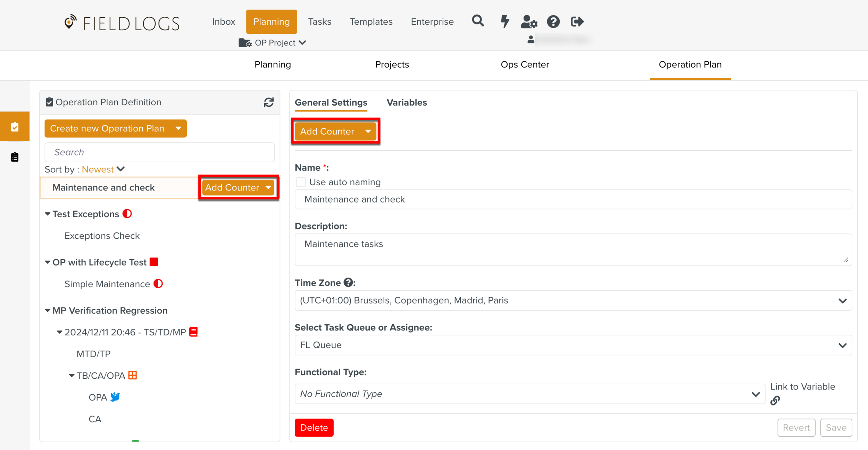The image size is (868, 450).
Task: Open the Ops Center tab
Action: (525, 65)
